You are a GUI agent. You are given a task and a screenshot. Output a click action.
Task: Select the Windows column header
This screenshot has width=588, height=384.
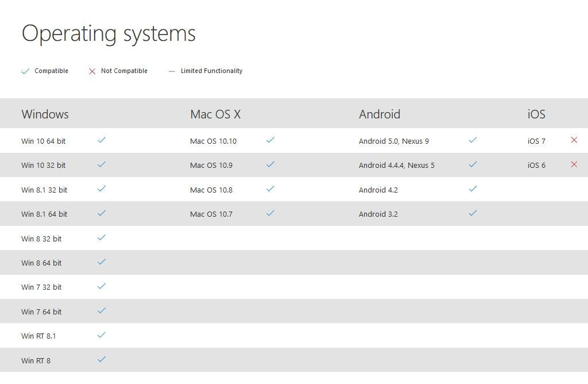tap(45, 114)
